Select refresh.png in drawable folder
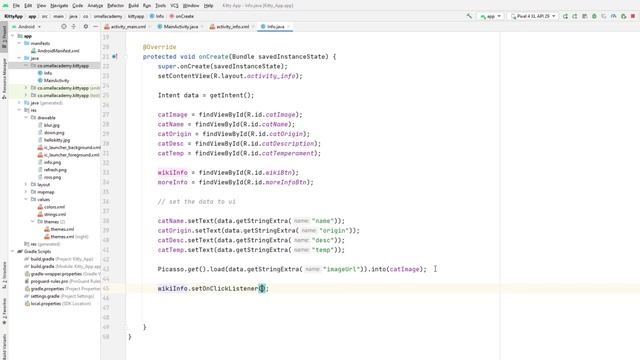Image resolution: width=640 pixels, height=360 pixels. [x=52, y=170]
